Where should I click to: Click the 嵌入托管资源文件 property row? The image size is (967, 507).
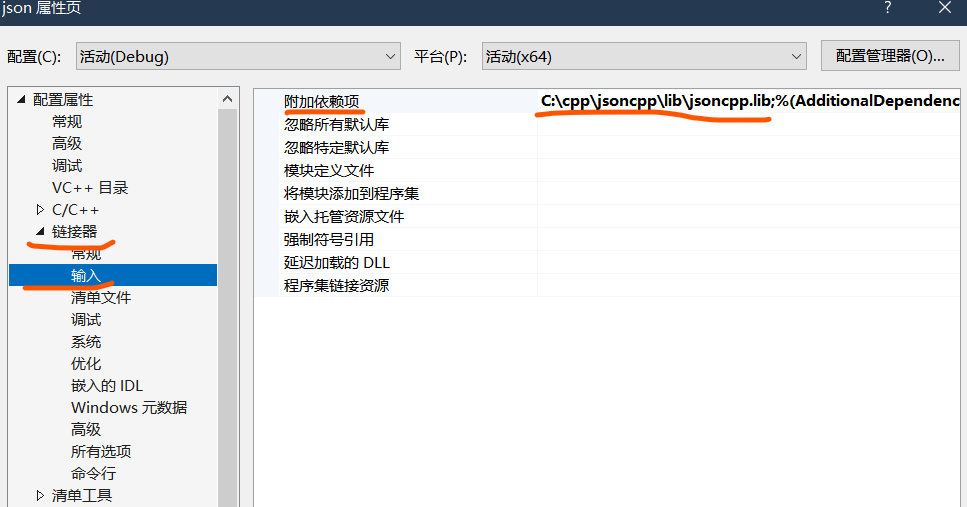607,216
